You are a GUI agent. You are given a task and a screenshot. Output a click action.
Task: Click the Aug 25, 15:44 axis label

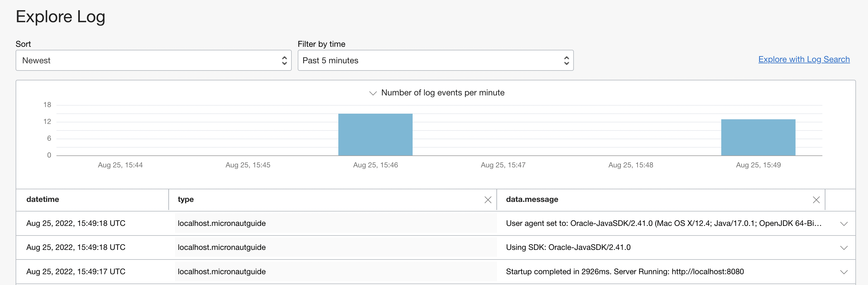[120, 165]
